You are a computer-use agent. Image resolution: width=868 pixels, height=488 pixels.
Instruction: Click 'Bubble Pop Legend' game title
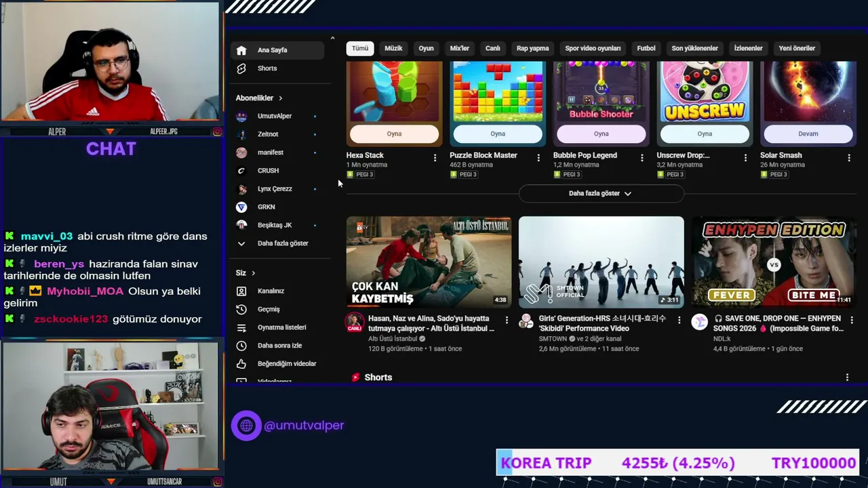[x=585, y=155]
